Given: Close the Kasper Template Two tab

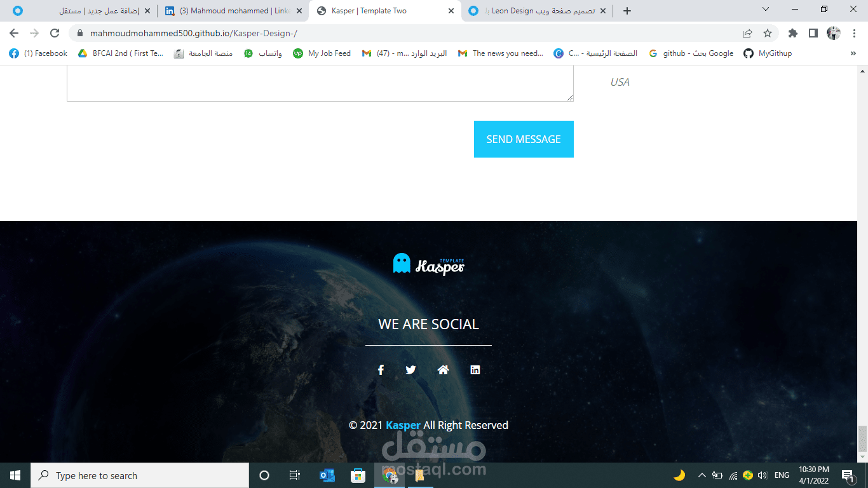Looking at the screenshot, I should pyautogui.click(x=451, y=11).
